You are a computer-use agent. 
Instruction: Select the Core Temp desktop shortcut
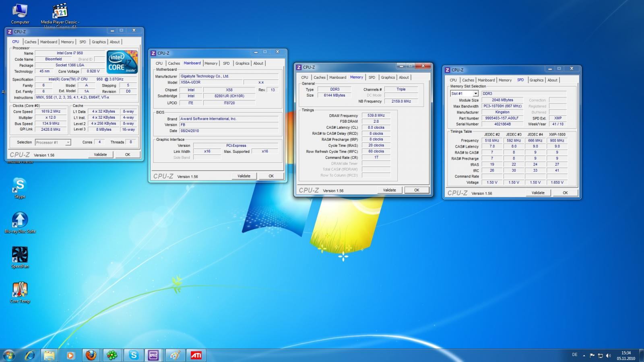point(20,292)
